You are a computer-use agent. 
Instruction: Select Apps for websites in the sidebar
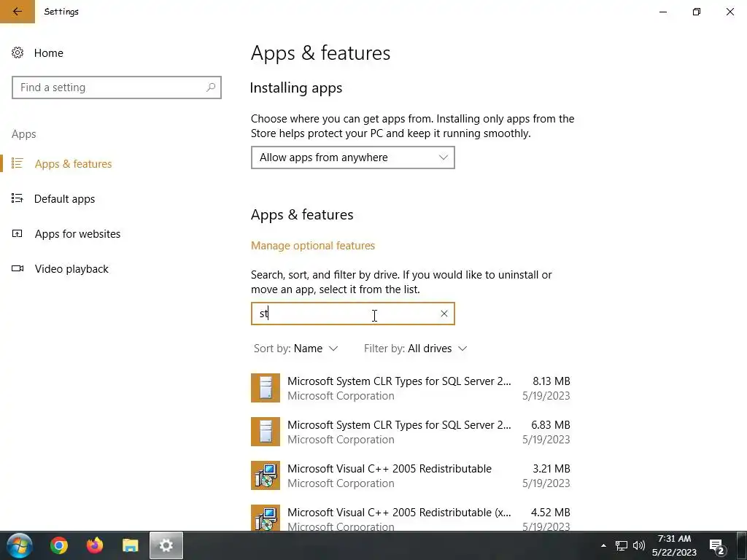[77, 234]
